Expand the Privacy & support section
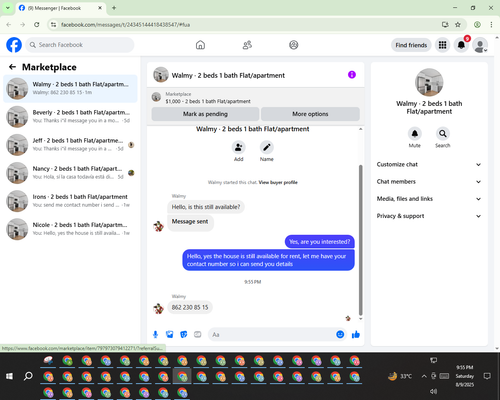The image size is (500, 400). tap(429, 216)
